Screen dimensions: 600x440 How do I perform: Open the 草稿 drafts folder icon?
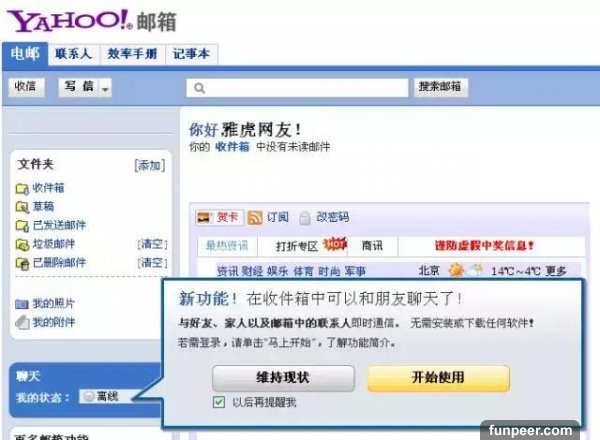pyautogui.click(x=22, y=207)
